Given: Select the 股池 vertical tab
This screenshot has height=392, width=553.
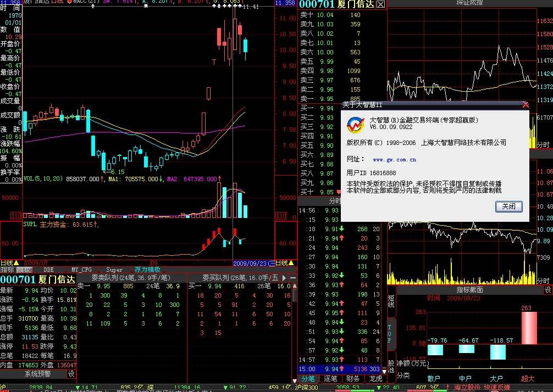Looking at the screenshot, I should coord(391,367).
